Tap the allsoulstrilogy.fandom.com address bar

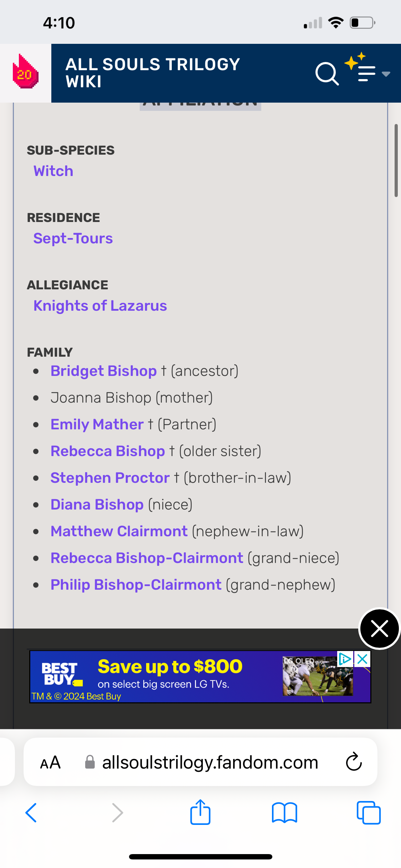(210, 763)
